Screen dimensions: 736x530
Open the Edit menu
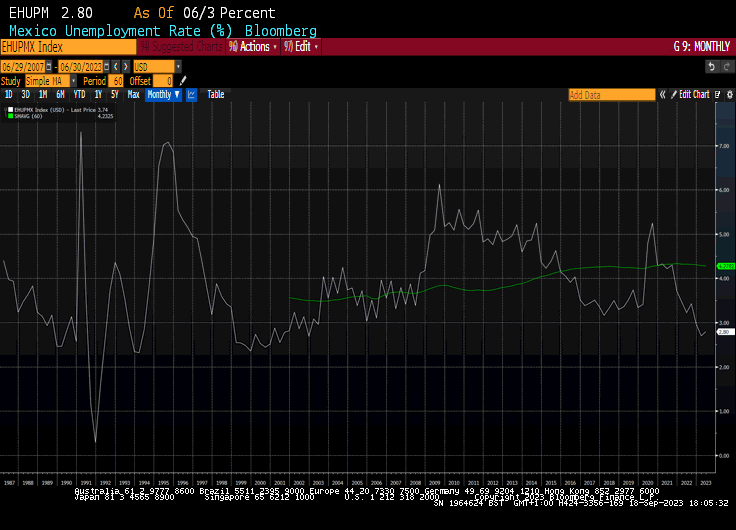point(303,46)
